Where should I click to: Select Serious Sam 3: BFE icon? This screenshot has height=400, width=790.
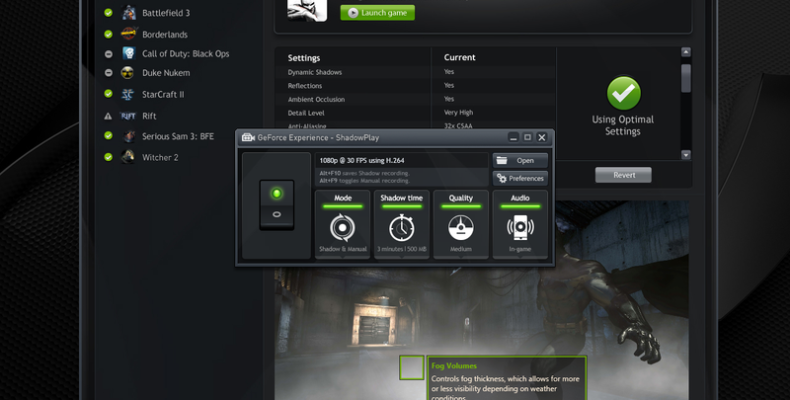[129, 136]
